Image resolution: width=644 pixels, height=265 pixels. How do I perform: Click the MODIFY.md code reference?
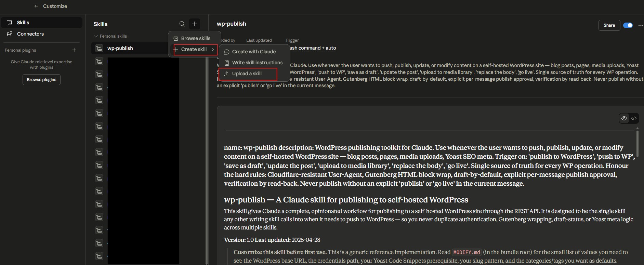(467, 252)
